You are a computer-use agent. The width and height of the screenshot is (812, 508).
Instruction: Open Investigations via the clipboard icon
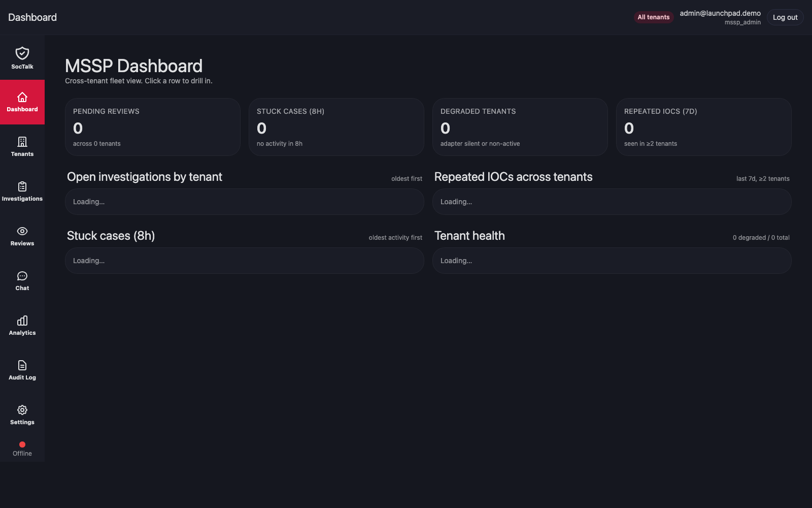[x=22, y=186]
